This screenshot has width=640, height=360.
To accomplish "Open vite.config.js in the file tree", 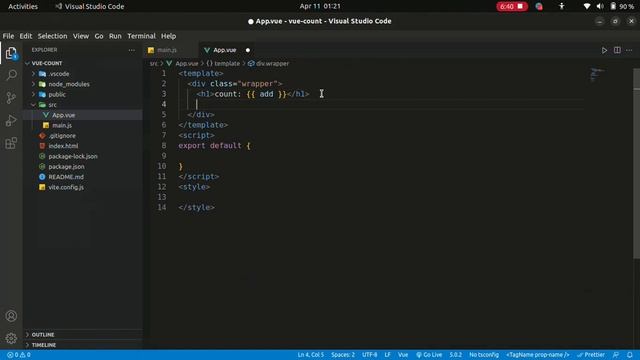I will coord(66,187).
